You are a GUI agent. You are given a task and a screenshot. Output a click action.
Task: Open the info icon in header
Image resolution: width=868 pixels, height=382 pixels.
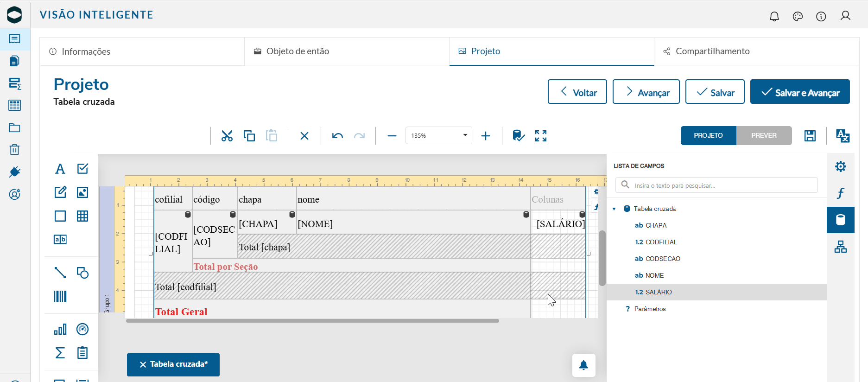(821, 16)
